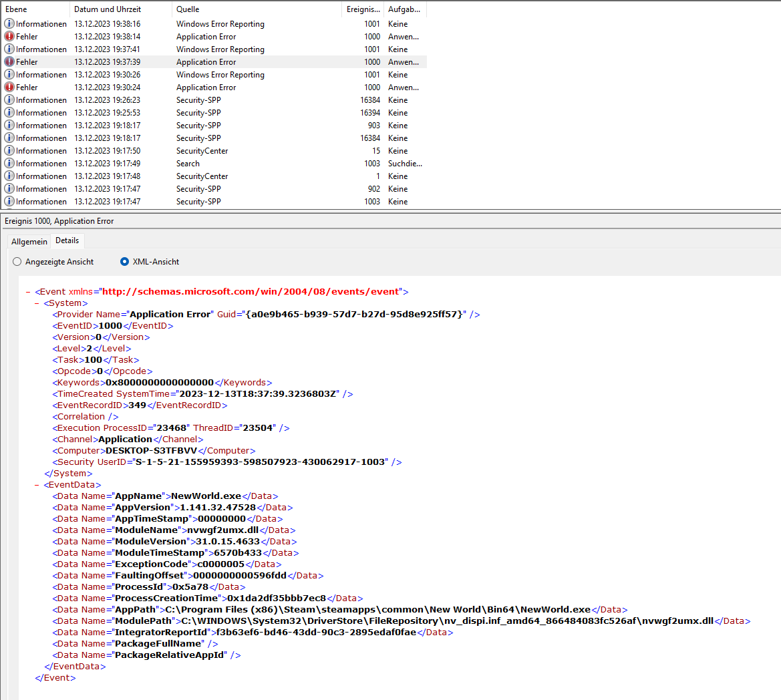The width and height of the screenshot is (781, 700).
Task: Select Windows Error Reporting event at 19:30:26
Action: pos(214,75)
